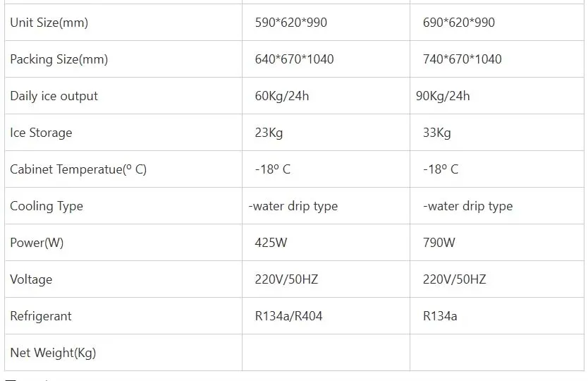Click the Voltage row label
Viewport: 588px width, 381px height.
click(31, 279)
